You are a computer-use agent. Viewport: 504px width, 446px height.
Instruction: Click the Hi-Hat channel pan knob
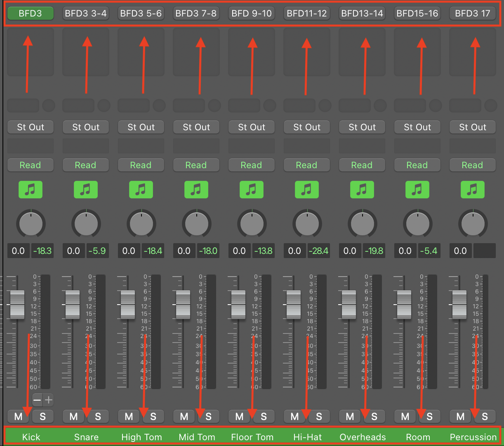(307, 224)
